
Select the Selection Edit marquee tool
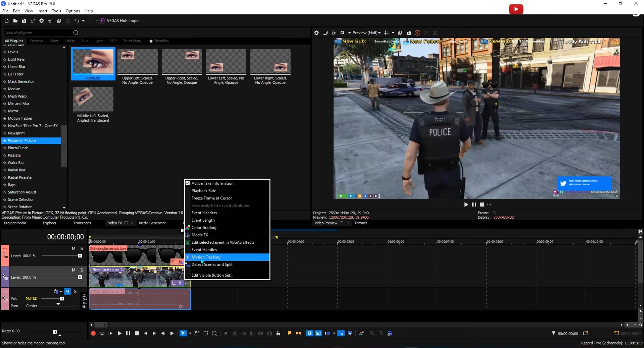tap(206, 333)
